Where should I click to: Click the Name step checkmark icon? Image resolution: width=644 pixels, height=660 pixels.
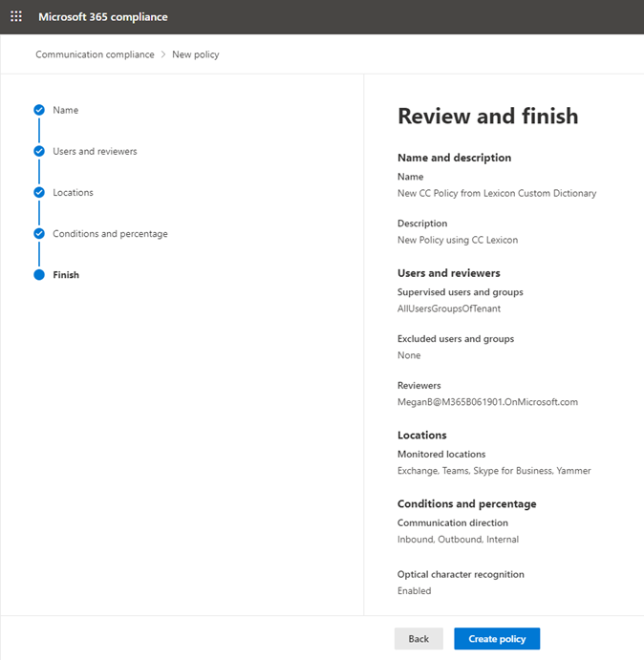[39, 110]
